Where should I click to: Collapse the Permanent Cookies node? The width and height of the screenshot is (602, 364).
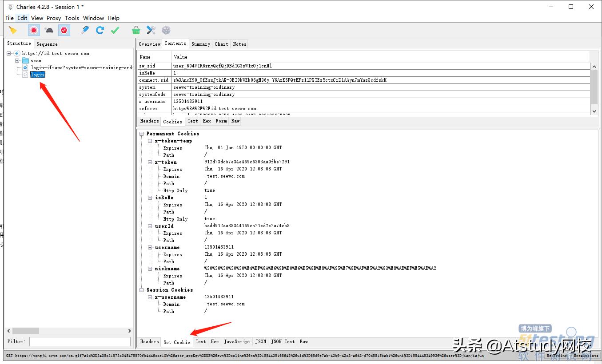tap(142, 134)
